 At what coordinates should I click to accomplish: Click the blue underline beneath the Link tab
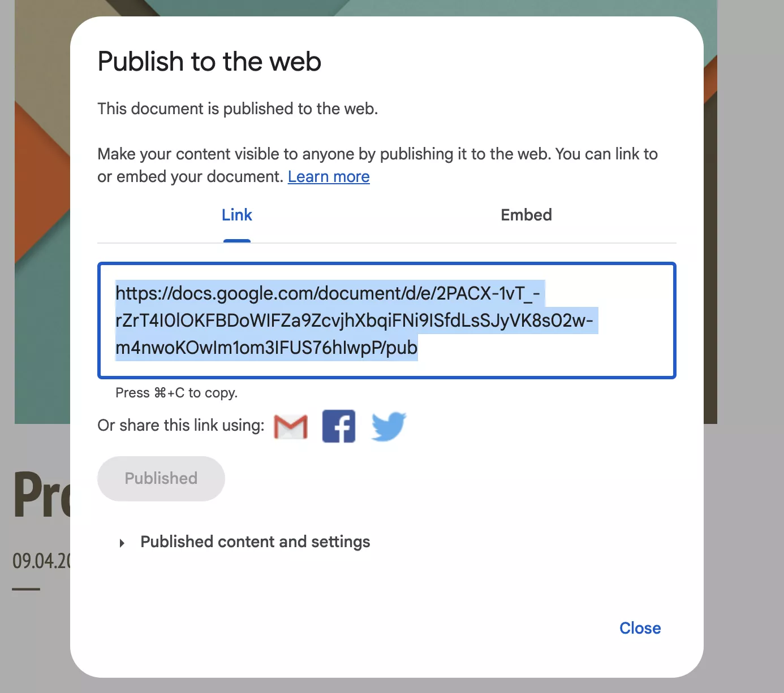[237, 241]
